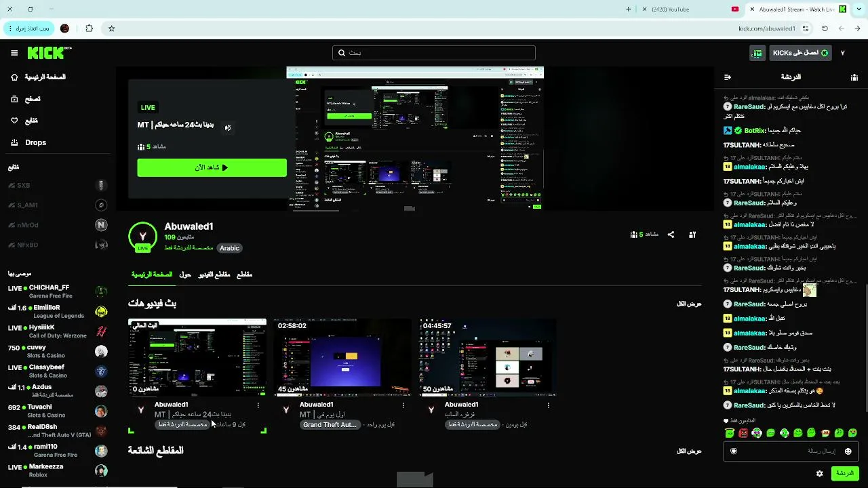Open browser extensions puzzle icon
Image resolution: width=868 pixels, height=488 pixels.
89,28
